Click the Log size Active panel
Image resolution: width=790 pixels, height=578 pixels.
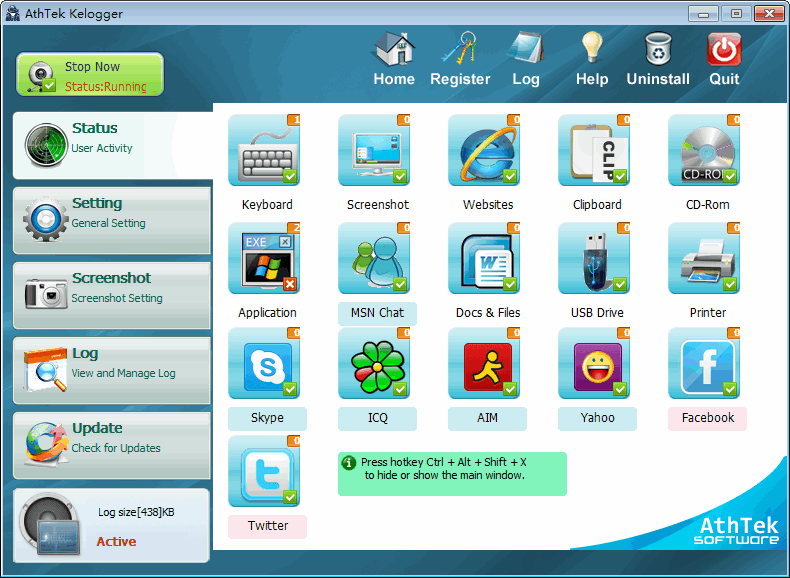pyautogui.click(x=111, y=526)
